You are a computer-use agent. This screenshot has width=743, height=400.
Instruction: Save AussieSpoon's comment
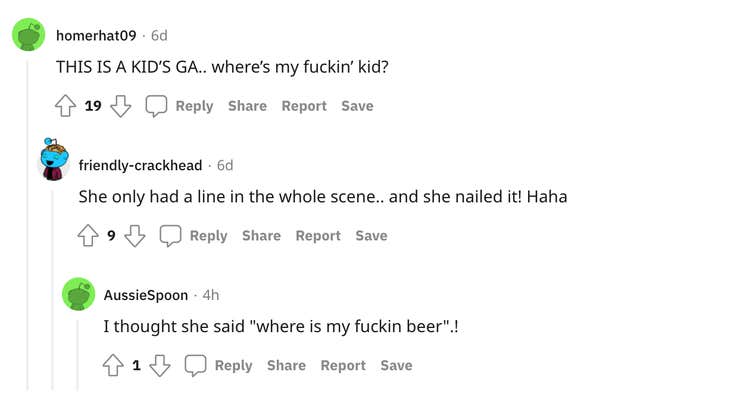[x=396, y=366]
